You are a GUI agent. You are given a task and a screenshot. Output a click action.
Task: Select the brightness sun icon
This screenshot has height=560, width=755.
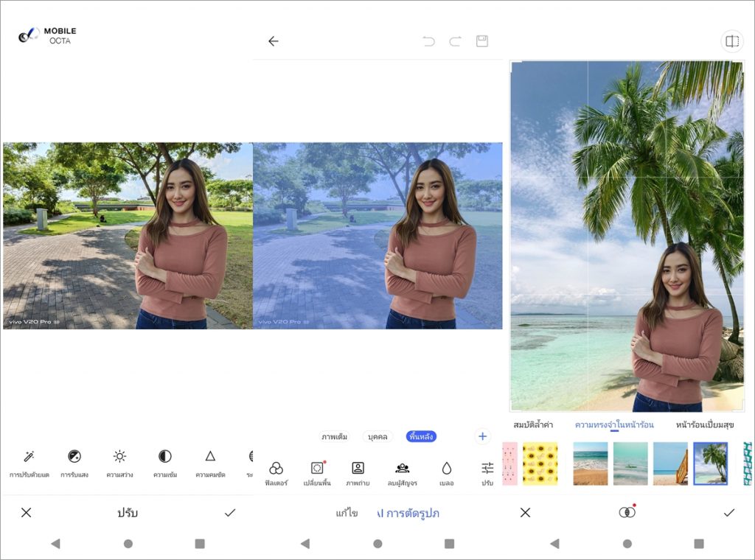[119, 457]
